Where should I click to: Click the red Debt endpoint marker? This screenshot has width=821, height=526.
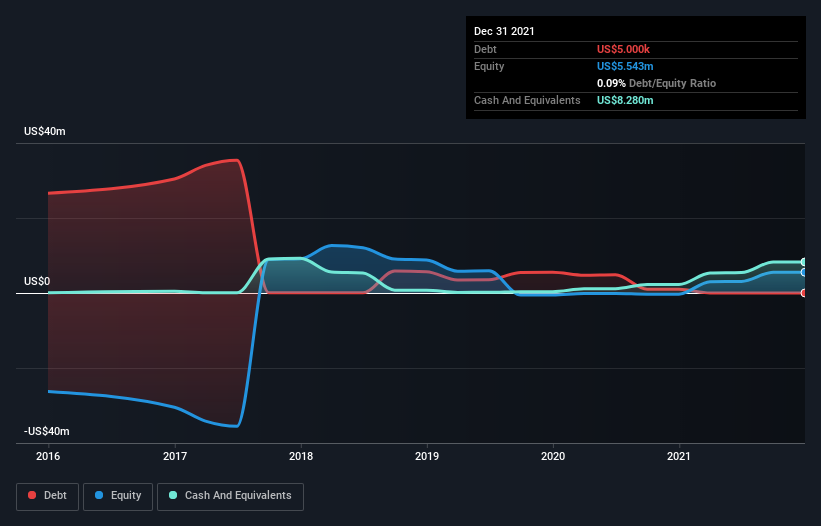(804, 293)
